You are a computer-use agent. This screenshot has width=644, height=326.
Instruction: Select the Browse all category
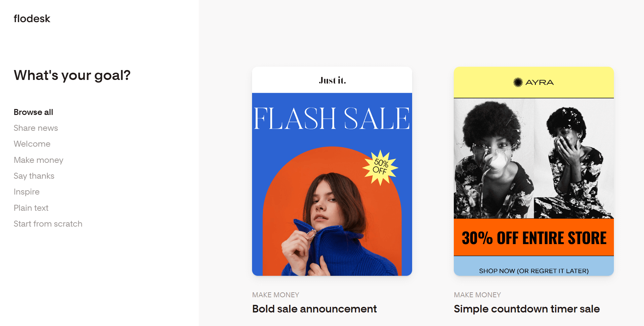tap(33, 112)
